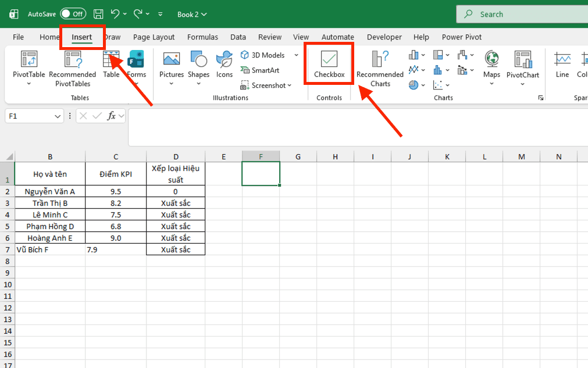
Task: Switch to the Automate tab
Action: click(337, 37)
